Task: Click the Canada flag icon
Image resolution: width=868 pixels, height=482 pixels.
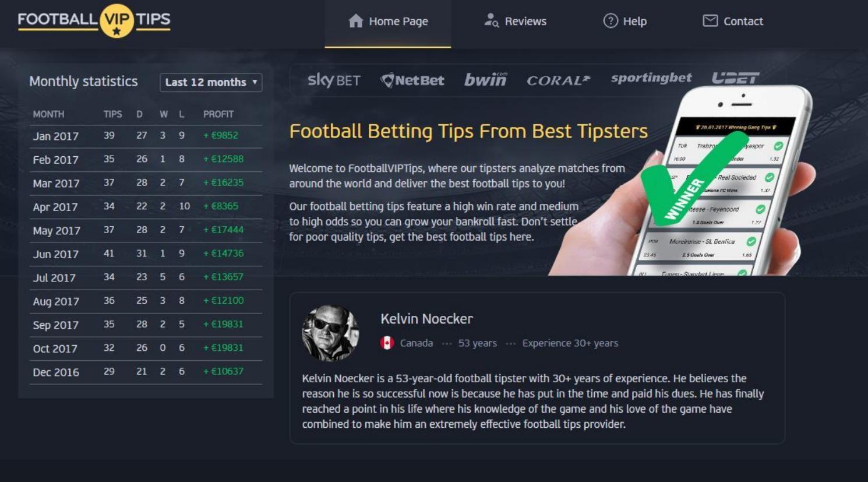Action: click(x=387, y=343)
